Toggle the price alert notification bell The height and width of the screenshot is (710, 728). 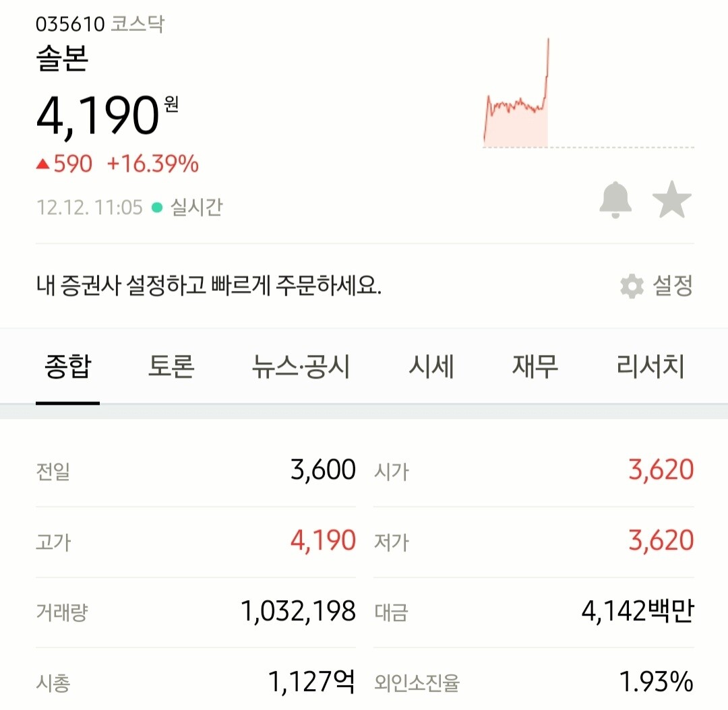[x=615, y=199]
